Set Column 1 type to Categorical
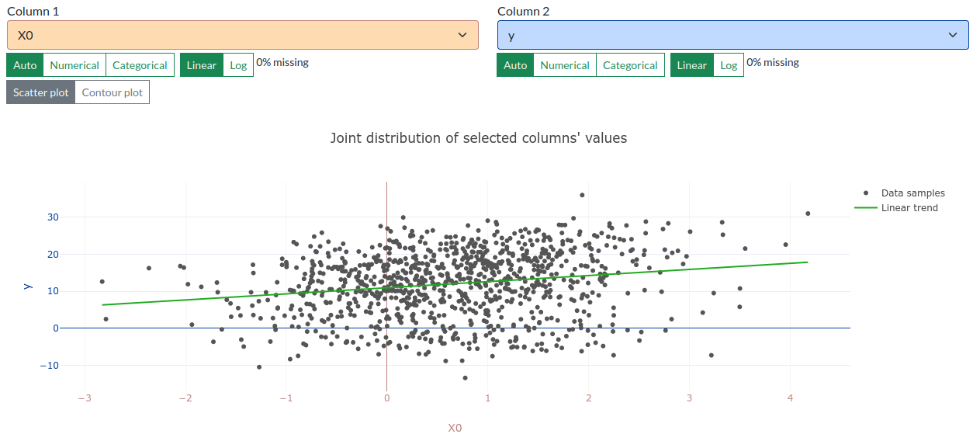Screen dimensions: 980x441 (x=140, y=65)
